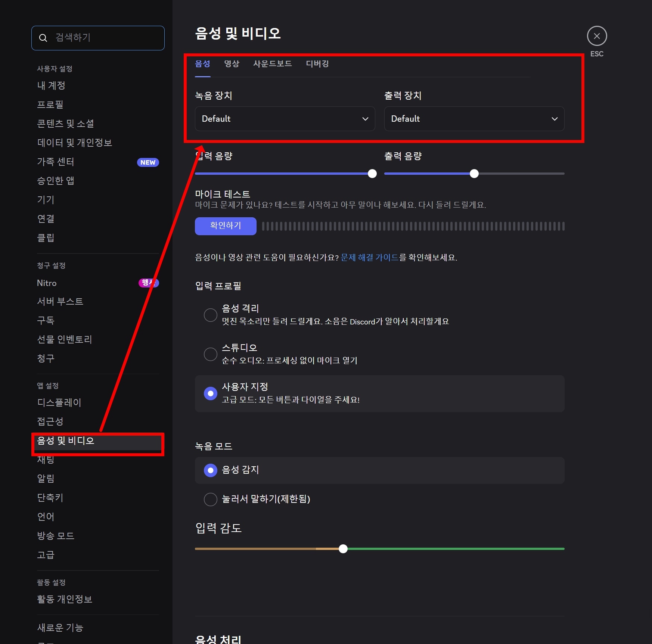Open Nitro settings from the sidebar
This screenshot has height=644, width=652.
coord(47,283)
